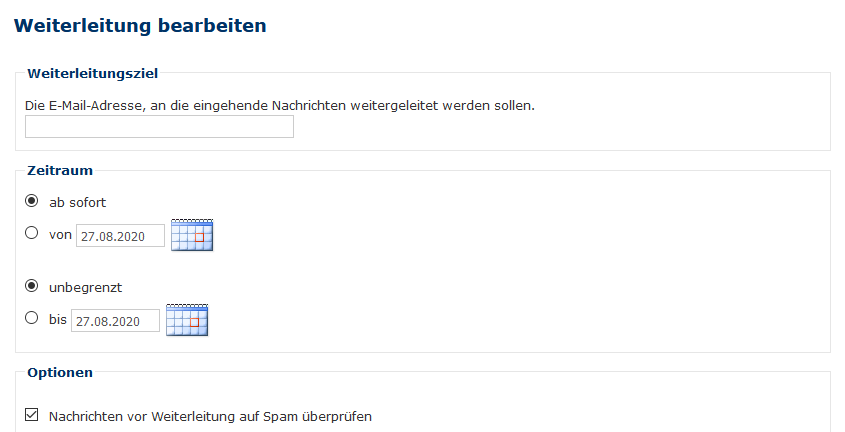Choose the "unbegrenzt" radio button
Image resolution: width=845 pixels, height=432 pixels.
(32, 286)
